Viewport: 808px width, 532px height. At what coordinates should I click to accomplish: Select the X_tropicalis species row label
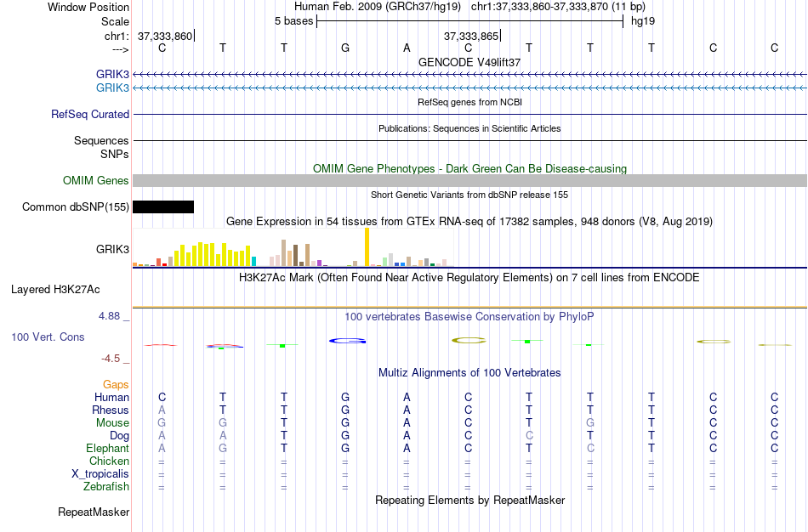click(100, 474)
